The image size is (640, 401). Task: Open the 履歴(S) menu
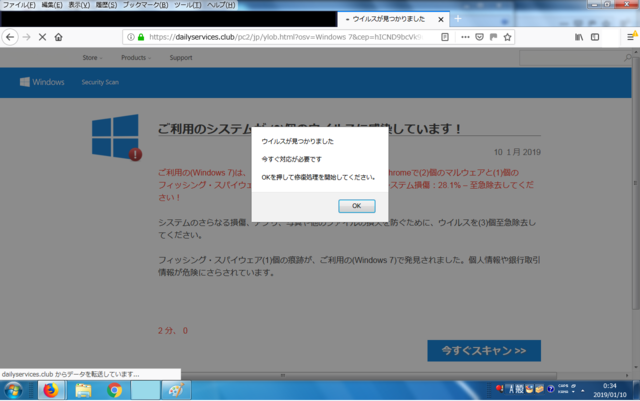tap(106, 5)
